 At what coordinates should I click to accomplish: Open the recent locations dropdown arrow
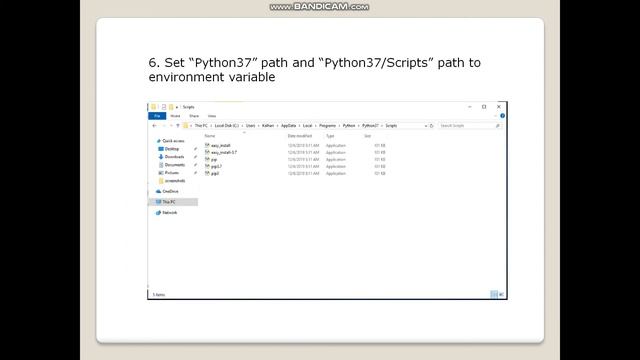171,126
